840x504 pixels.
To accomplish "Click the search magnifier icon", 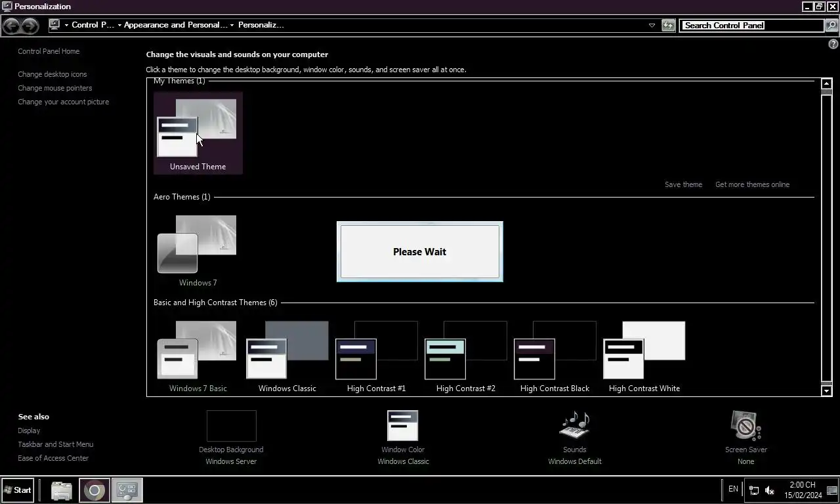I will pyautogui.click(x=831, y=26).
